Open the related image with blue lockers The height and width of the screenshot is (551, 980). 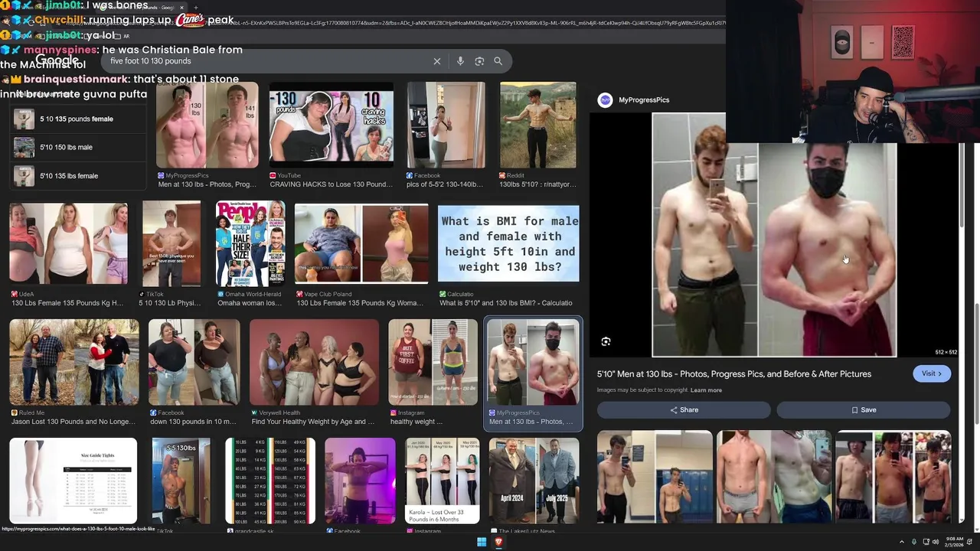655,476
